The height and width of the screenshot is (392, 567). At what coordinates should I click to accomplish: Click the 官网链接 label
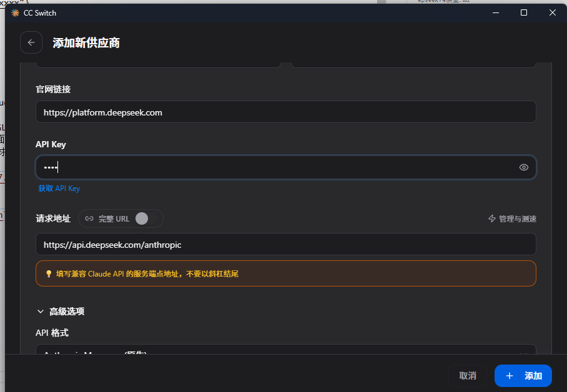pyautogui.click(x=53, y=89)
